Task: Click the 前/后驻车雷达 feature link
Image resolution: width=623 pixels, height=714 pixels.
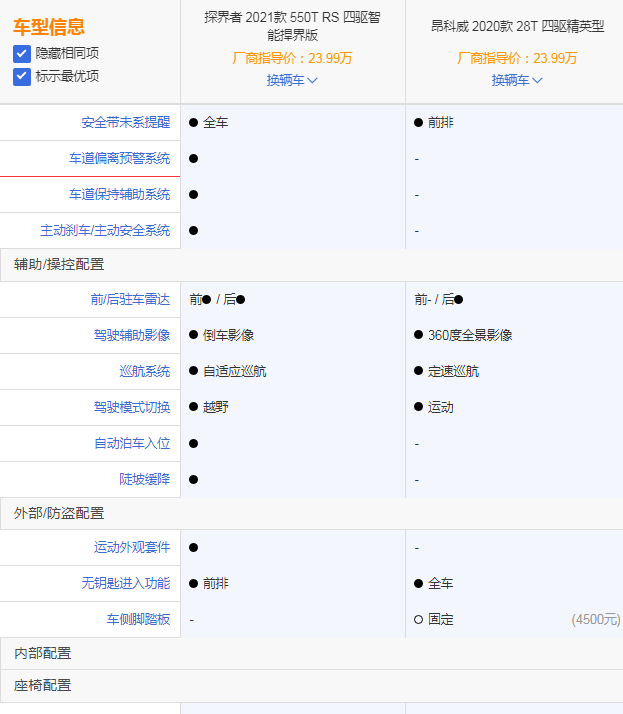Action: point(130,299)
